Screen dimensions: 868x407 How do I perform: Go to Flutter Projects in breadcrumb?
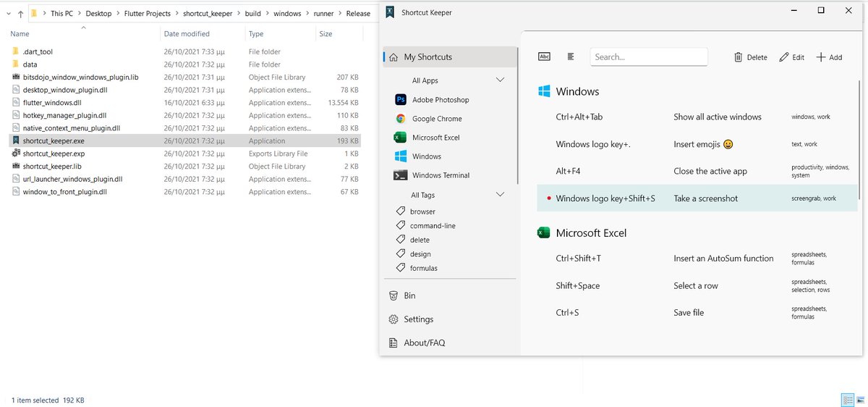[x=147, y=13]
